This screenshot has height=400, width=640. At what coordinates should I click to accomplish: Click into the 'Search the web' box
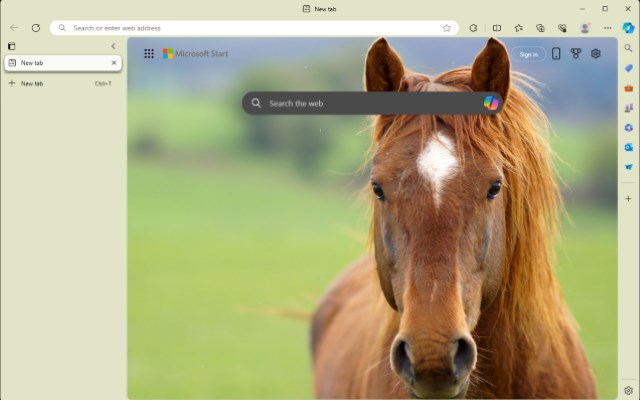pos(372,103)
